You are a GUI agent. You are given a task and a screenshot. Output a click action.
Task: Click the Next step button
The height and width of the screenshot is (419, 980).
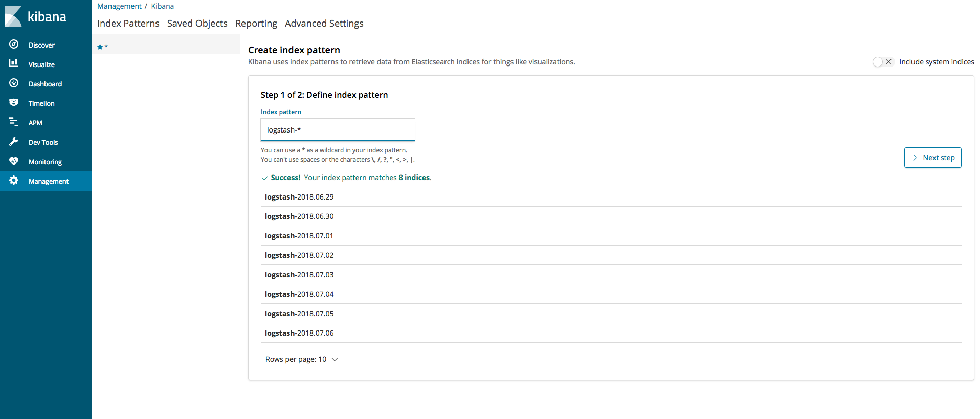click(932, 158)
